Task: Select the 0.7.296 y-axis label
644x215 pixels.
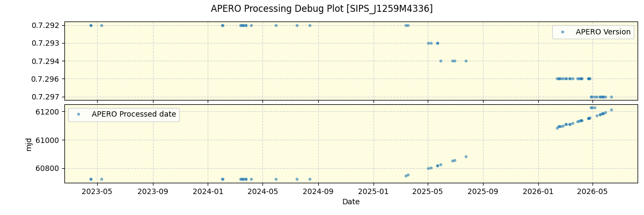Action: click(x=46, y=78)
